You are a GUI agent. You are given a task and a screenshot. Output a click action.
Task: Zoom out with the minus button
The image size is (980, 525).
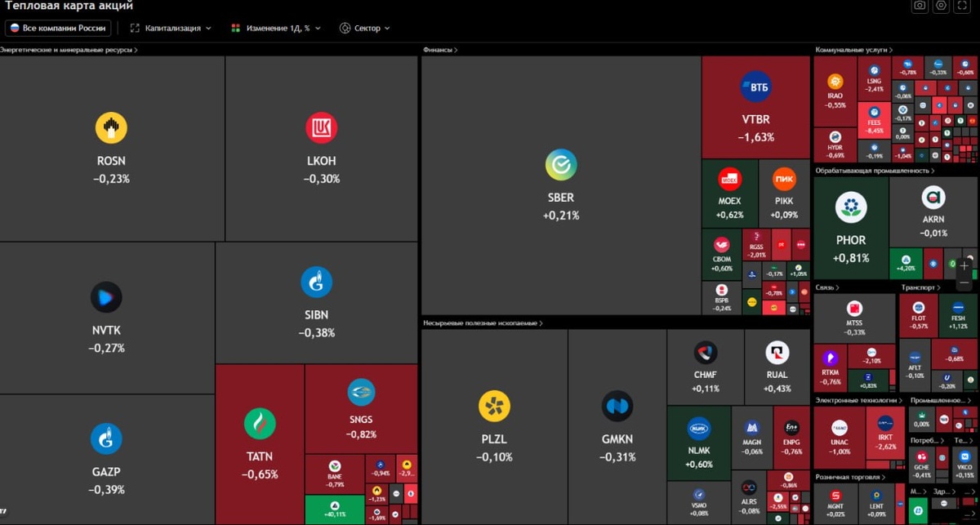click(x=964, y=283)
